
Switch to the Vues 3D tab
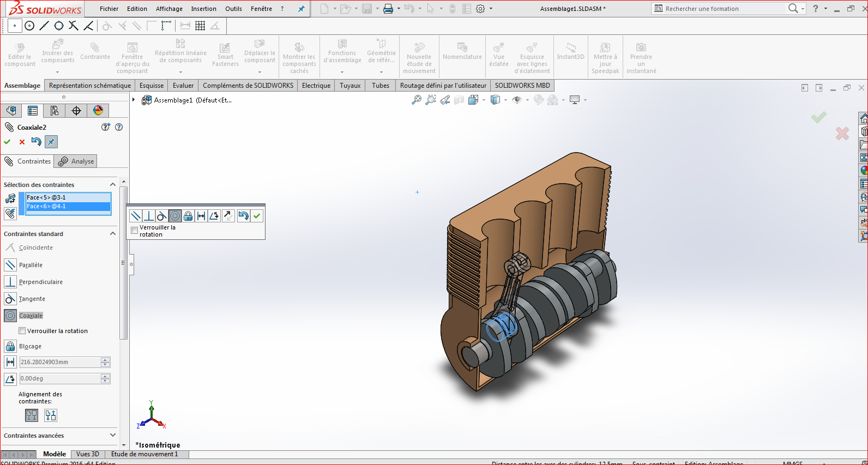coord(88,454)
